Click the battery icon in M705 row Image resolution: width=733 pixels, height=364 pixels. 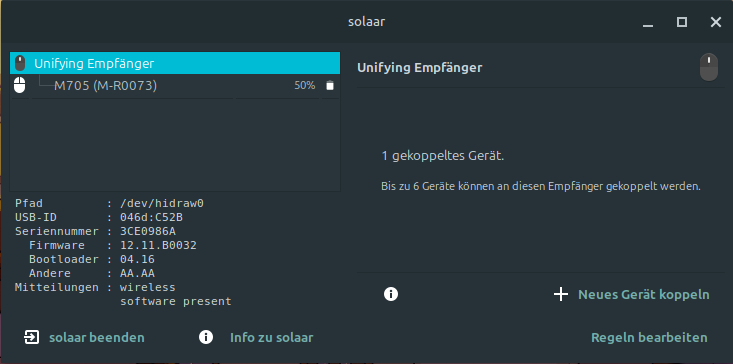(x=330, y=86)
